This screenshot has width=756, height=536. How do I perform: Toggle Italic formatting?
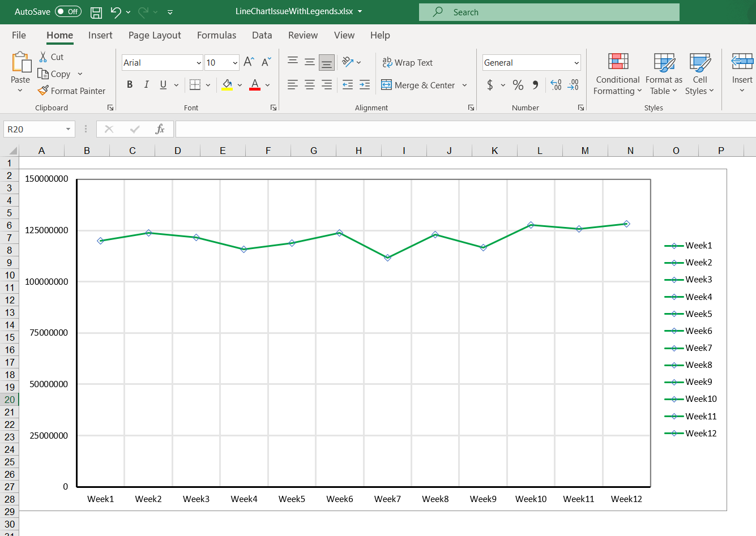[x=147, y=85]
